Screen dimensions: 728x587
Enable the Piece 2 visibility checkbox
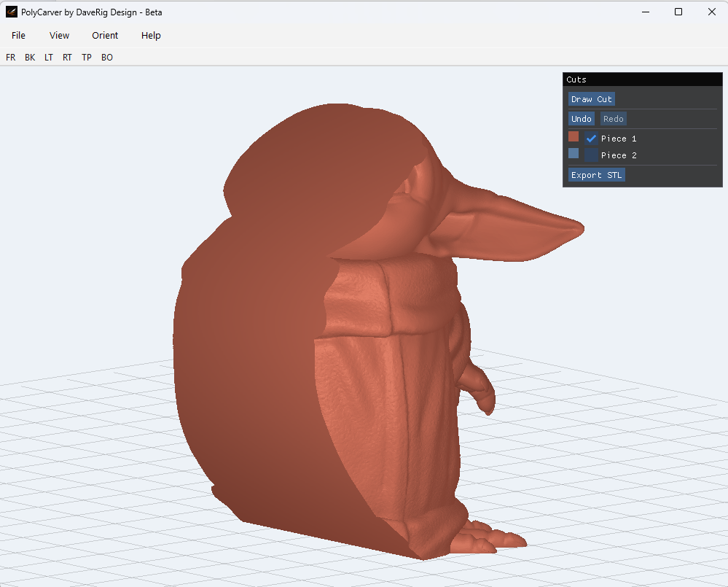pos(591,155)
